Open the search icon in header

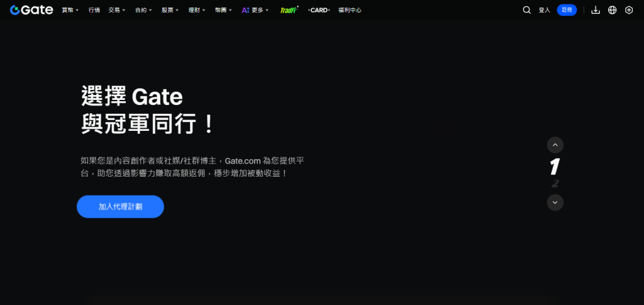click(526, 10)
